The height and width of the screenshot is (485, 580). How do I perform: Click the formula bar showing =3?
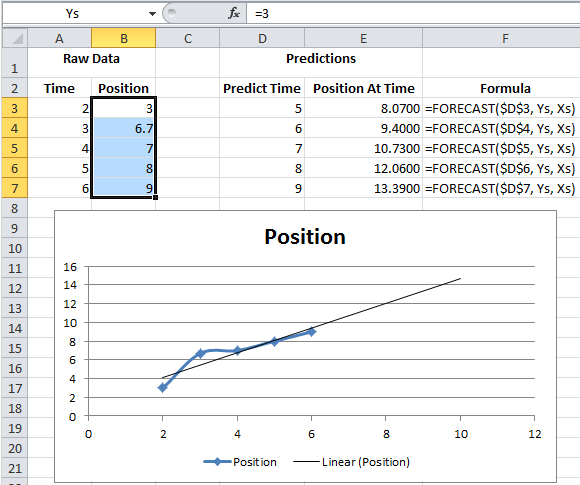[x=413, y=14]
